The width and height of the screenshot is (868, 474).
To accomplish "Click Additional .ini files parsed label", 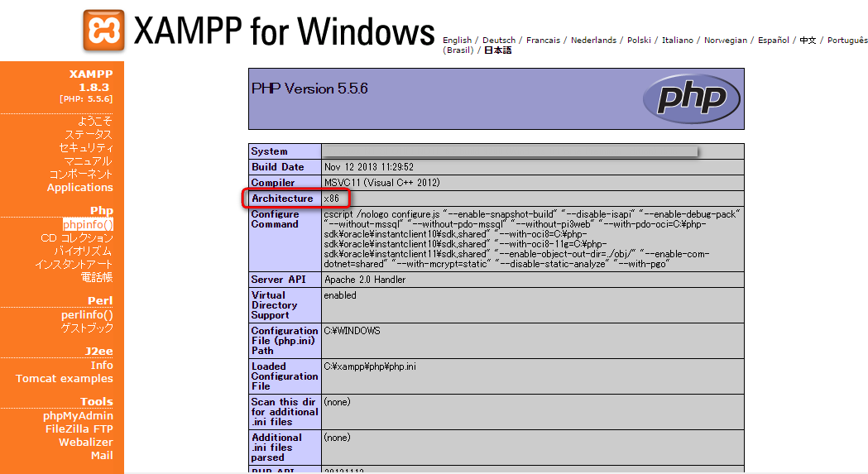I will (x=277, y=447).
